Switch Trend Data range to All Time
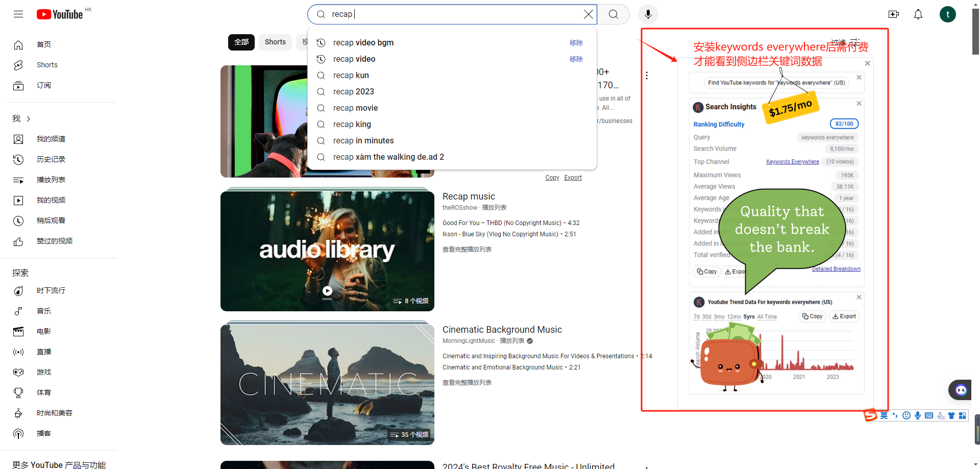This screenshot has width=980, height=469. pos(766,316)
